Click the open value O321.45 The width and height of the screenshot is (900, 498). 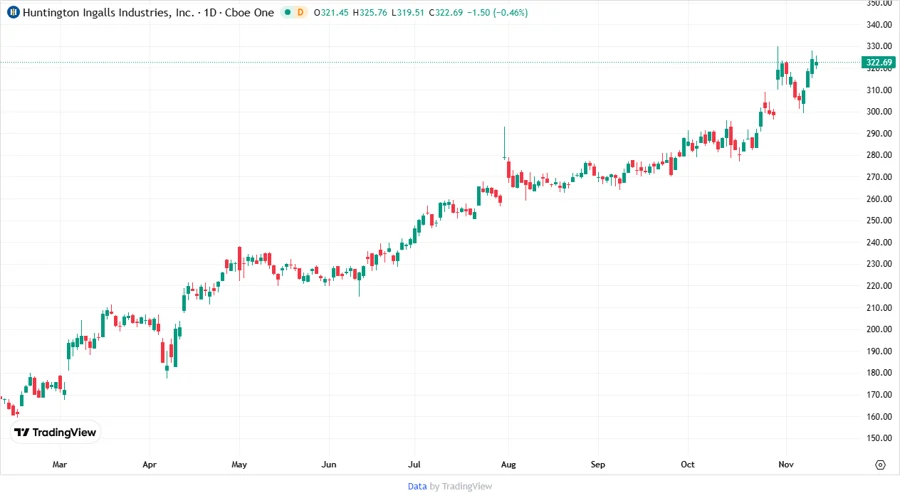pyautogui.click(x=331, y=12)
